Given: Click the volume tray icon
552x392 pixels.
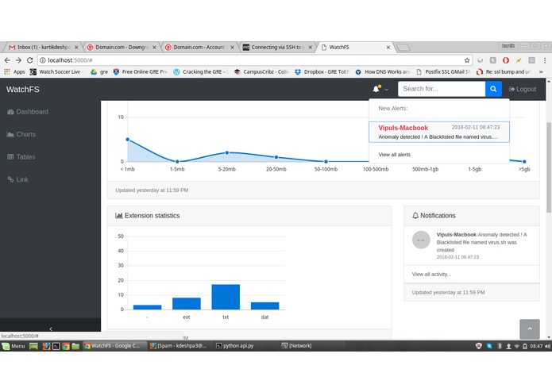Looking at the screenshot, I should coord(547,346).
